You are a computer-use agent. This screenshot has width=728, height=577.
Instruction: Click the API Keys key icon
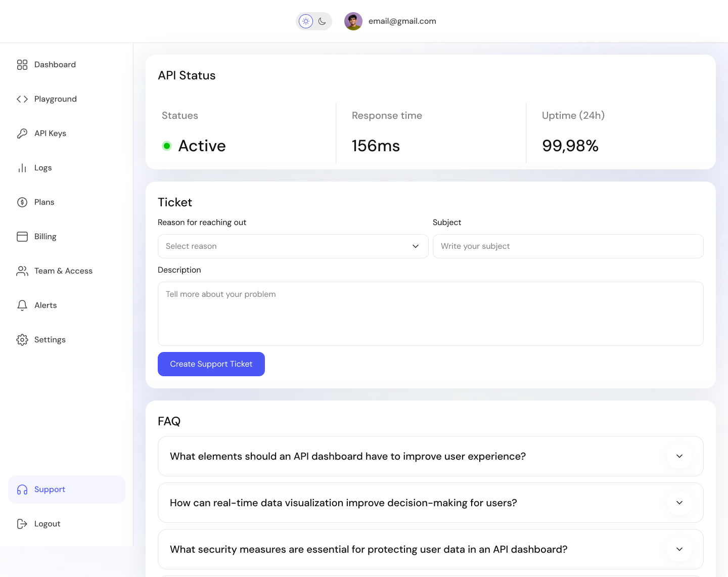[22, 134]
